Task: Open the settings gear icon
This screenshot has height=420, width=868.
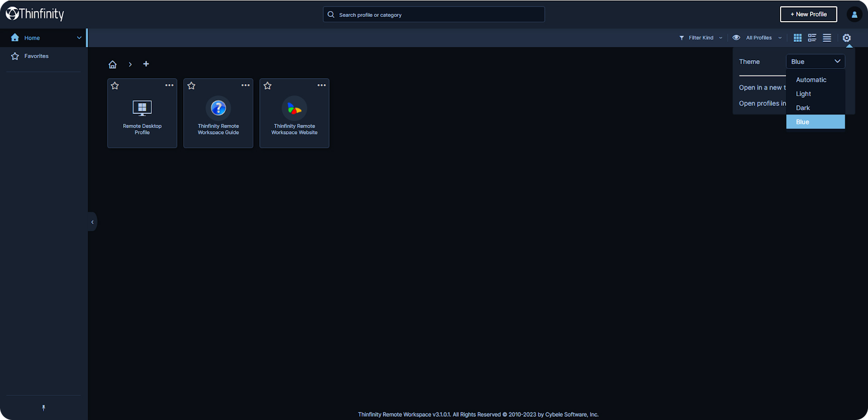Action: [847, 38]
